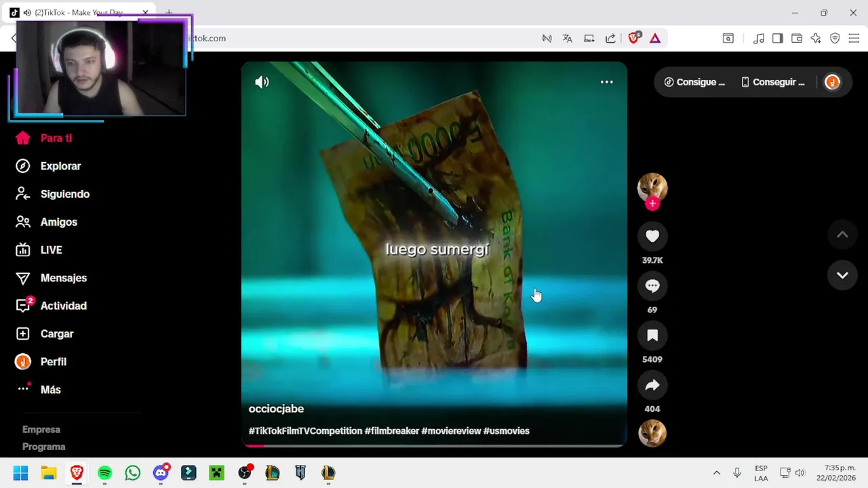Open the Brave Wallet icon
868x488 pixels.
797,39
